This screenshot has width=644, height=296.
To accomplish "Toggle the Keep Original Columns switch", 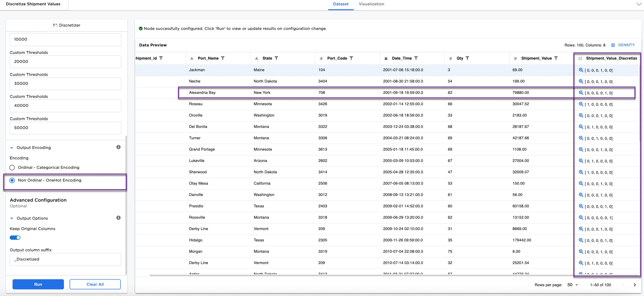I will (x=15, y=238).
